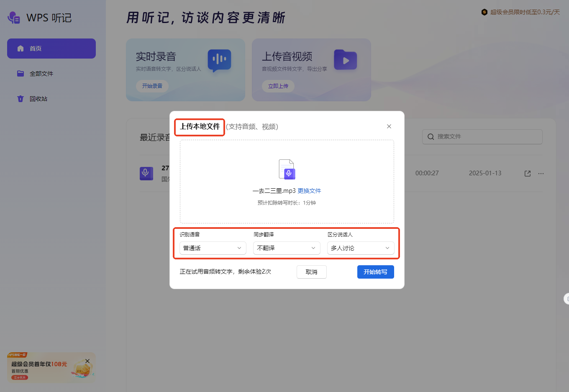Click the 开始录音 button
569x392 pixels.
[x=152, y=86]
